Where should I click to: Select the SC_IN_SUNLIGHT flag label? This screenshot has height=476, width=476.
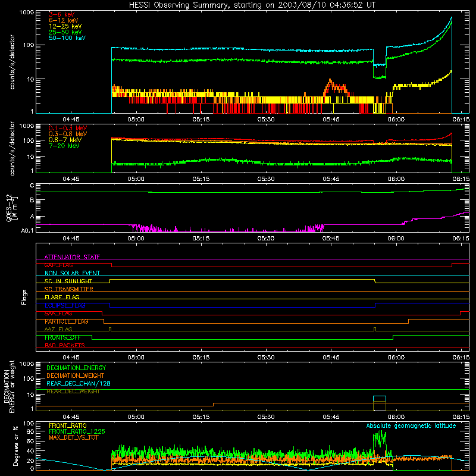(68, 281)
